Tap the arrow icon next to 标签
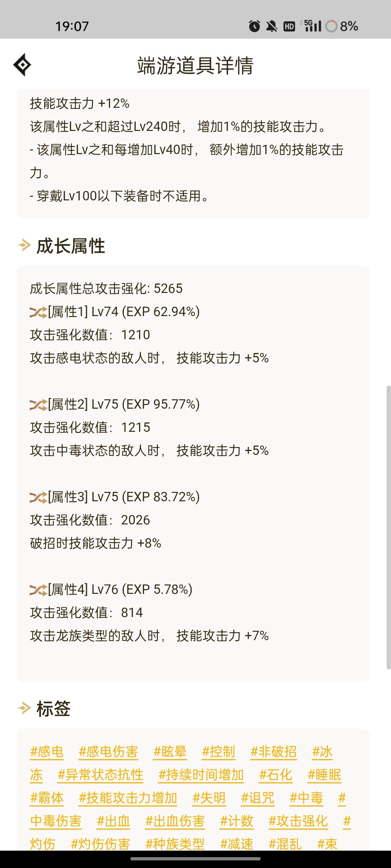This screenshot has width=391, height=868. click(x=24, y=708)
